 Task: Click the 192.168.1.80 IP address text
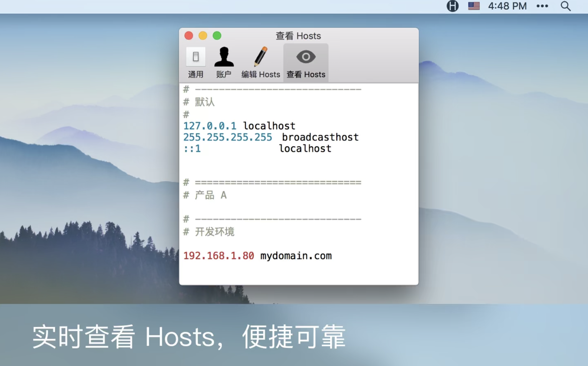[219, 256]
